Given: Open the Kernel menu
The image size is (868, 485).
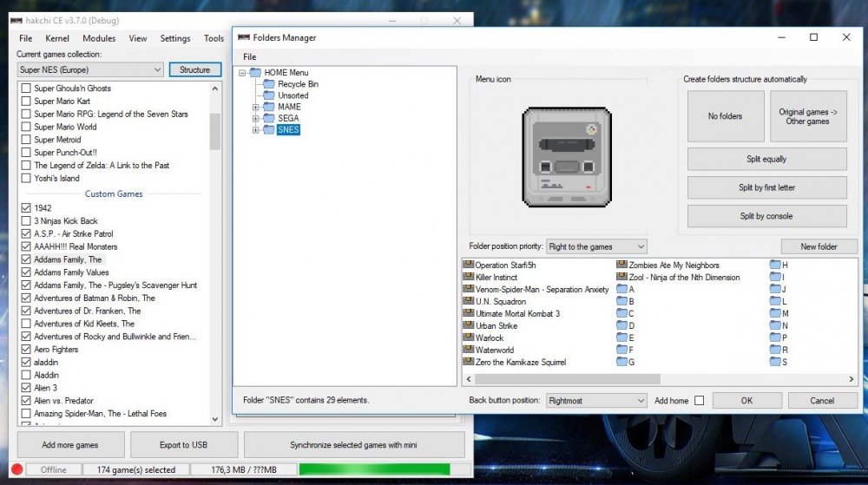Looking at the screenshot, I should 57,38.
